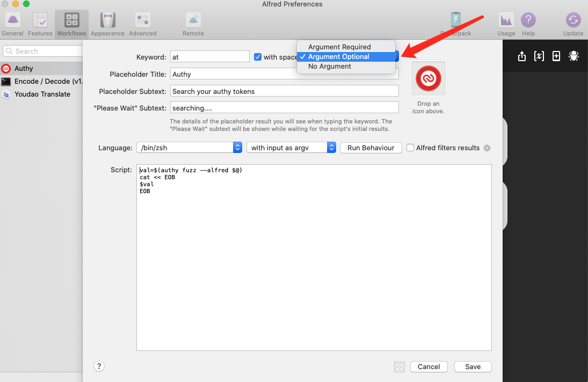Click the share/export workflow icon
588x382 pixels.
pos(522,56)
